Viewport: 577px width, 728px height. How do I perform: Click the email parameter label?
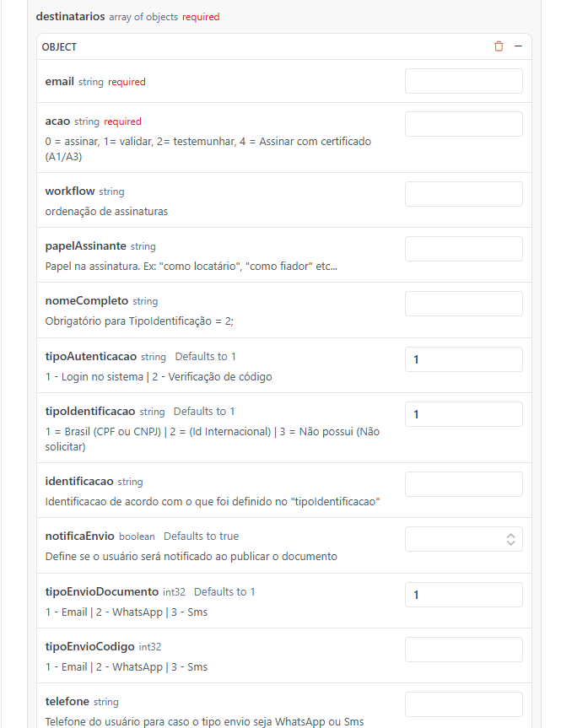(x=59, y=82)
